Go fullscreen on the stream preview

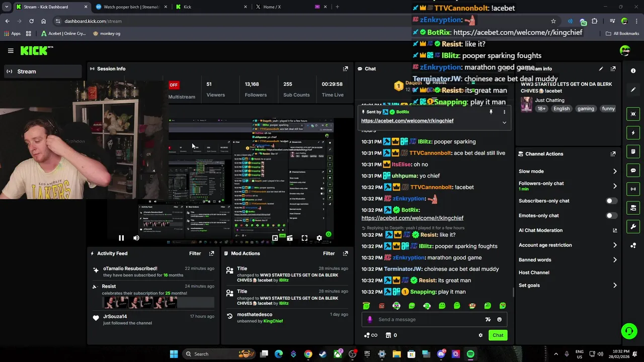[x=304, y=238]
